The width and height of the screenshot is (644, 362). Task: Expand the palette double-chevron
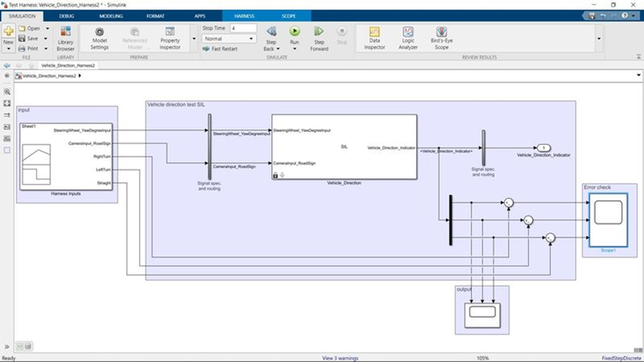click(7, 347)
